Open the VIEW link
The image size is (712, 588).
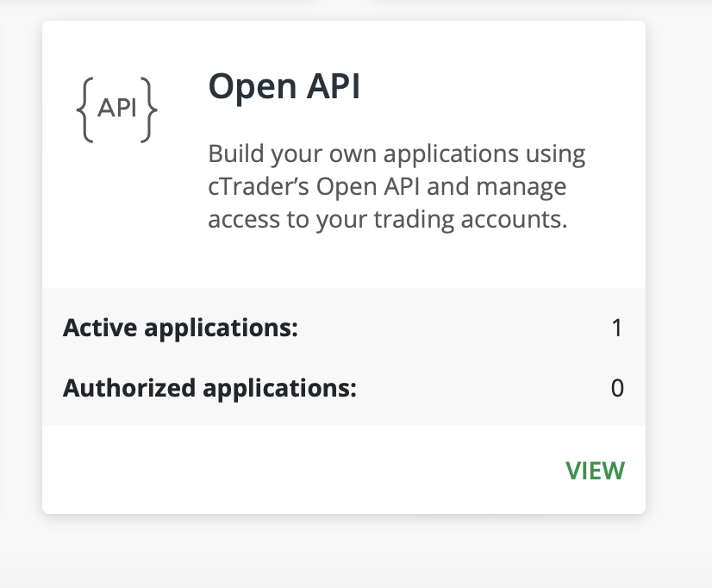(x=595, y=471)
